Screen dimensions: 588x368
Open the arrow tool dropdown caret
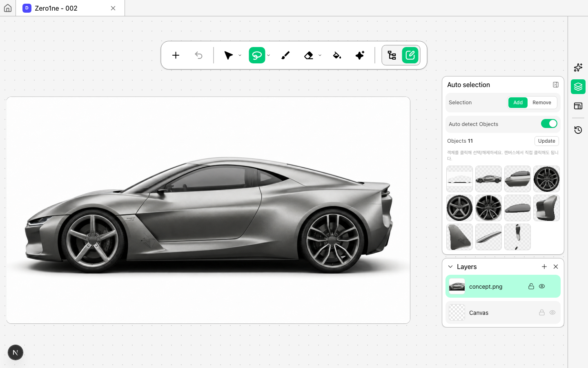click(x=240, y=55)
